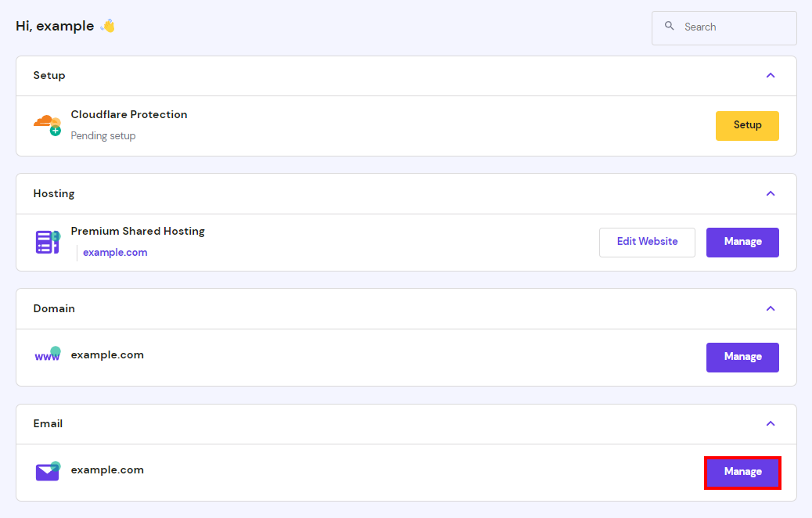The width and height of the screenshot is (812, 518).
Task: Click the magnifying glass search icon
Action: (669, 26)
